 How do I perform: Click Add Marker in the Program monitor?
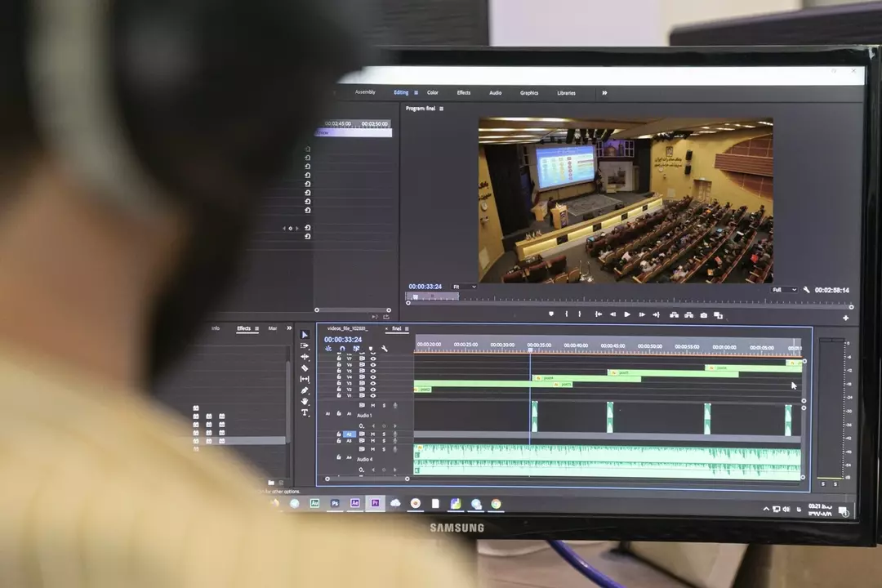click(x=551, y=314)
